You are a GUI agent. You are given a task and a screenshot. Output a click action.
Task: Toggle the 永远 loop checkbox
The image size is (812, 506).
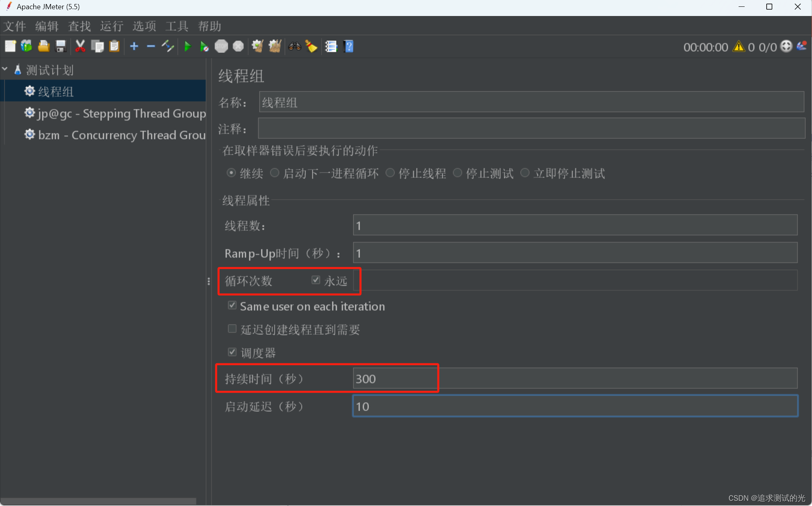(x=316, y=280)
